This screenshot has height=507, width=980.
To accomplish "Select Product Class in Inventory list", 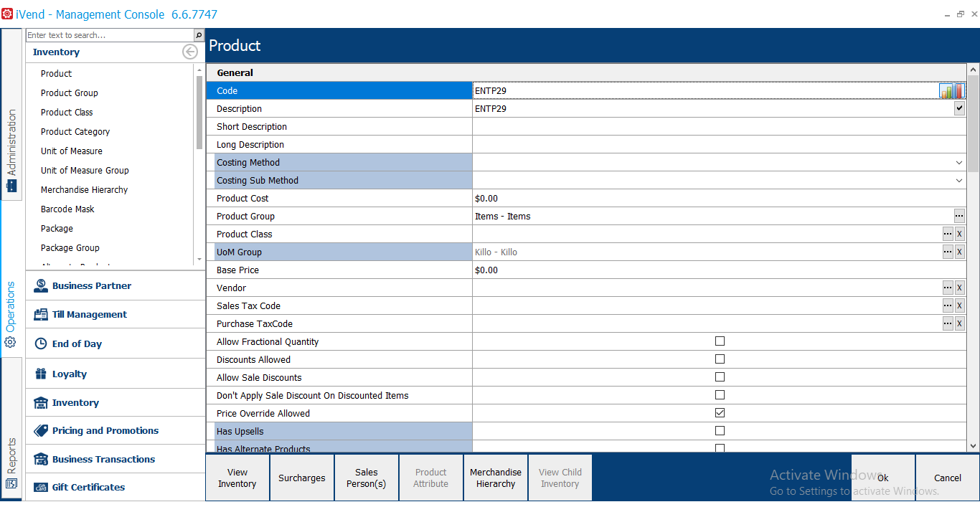I will point(67,112).
